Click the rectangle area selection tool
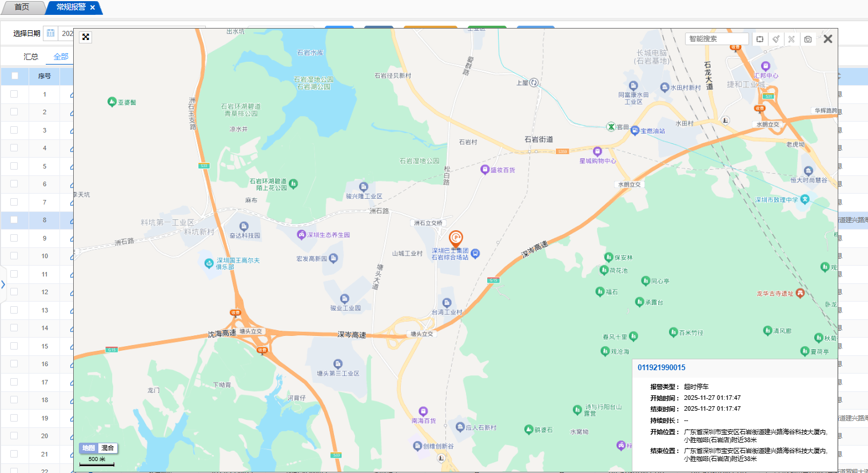Image resolution: width=868 pixels, height=473 pixels. pos(759,39)
